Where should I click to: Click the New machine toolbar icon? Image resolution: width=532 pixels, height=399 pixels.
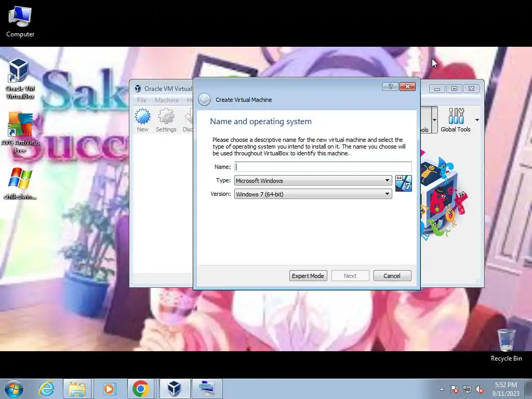click(x=142, y=120)
